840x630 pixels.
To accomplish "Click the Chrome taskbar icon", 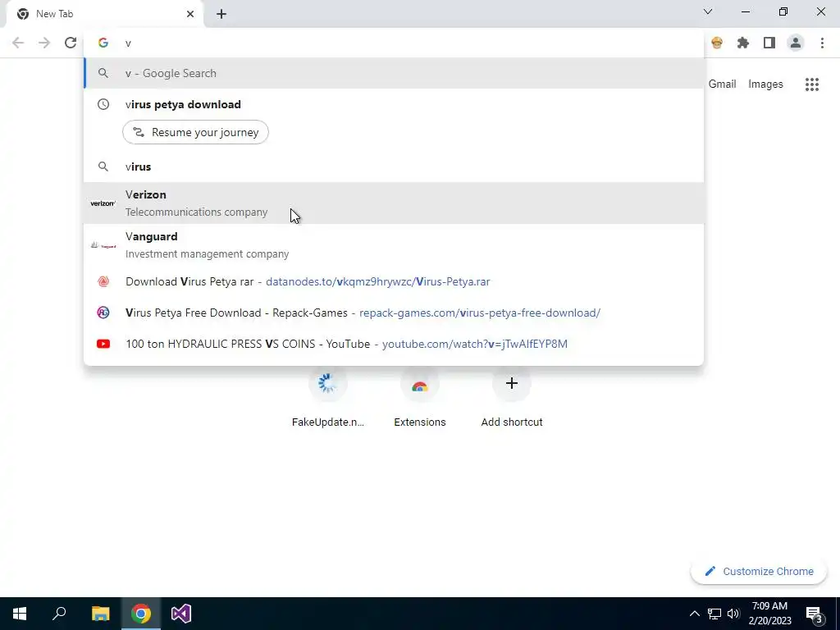I will click(x=141, y=614).
